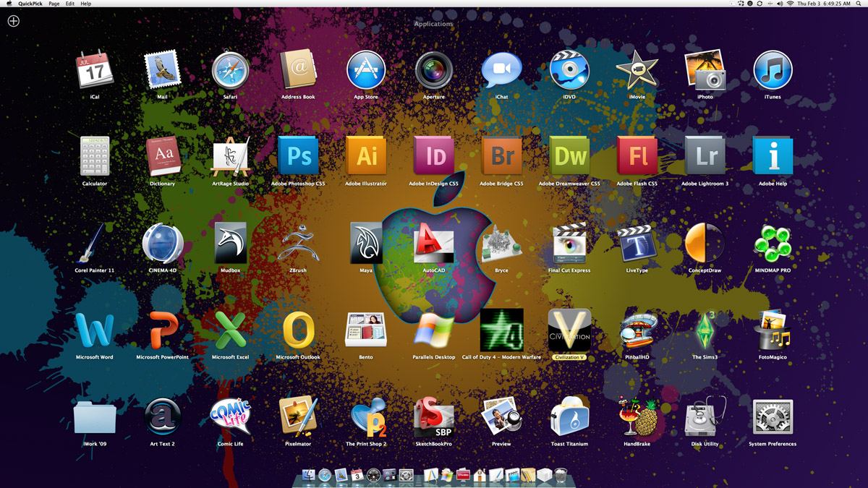Open HandBrake pineapple icon
This screenshot has height=488, width=868.
point(637,417)
